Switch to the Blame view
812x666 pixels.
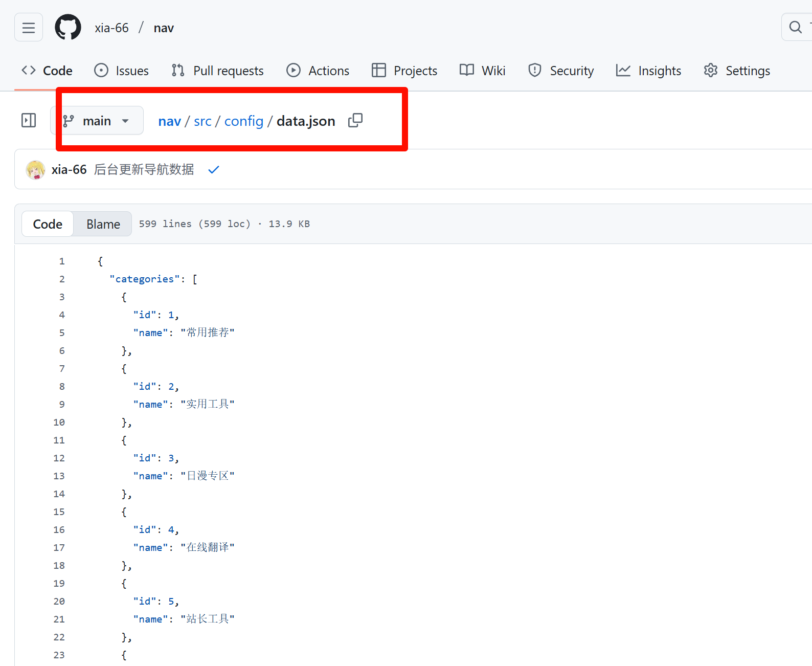click(103, 224)
